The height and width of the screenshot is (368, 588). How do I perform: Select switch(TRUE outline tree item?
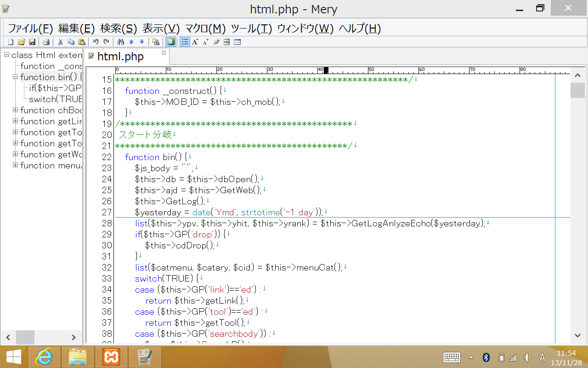coord(55,99)
